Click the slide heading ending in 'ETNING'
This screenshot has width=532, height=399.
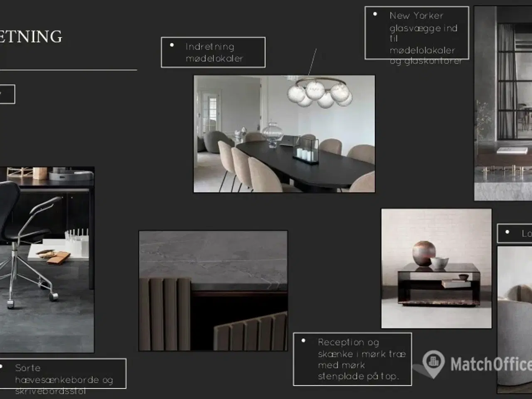pos(31,37)
